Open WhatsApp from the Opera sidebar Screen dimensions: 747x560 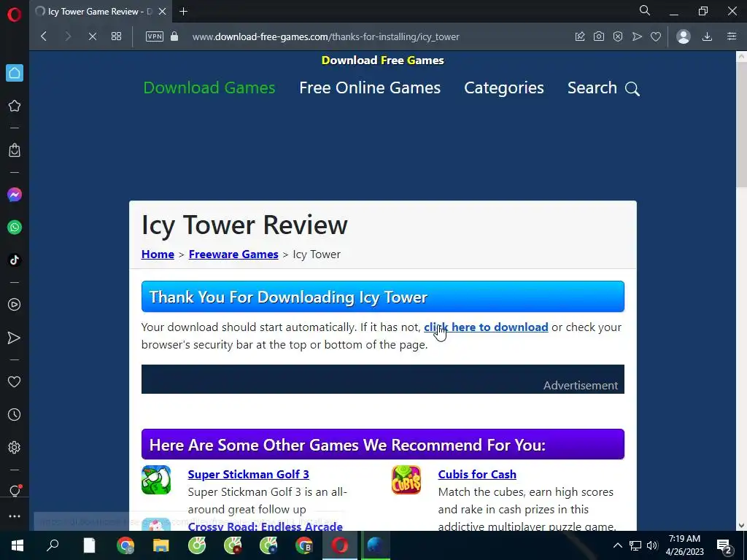[15, 227]
